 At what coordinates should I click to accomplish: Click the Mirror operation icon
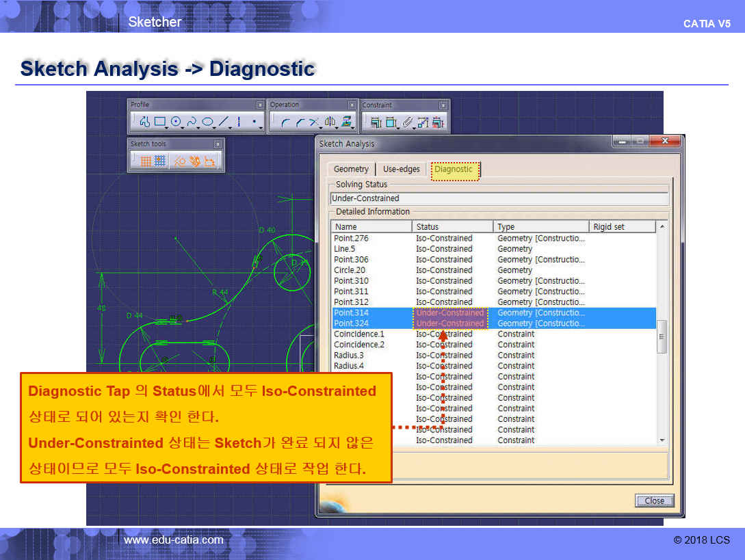[330, 122]
